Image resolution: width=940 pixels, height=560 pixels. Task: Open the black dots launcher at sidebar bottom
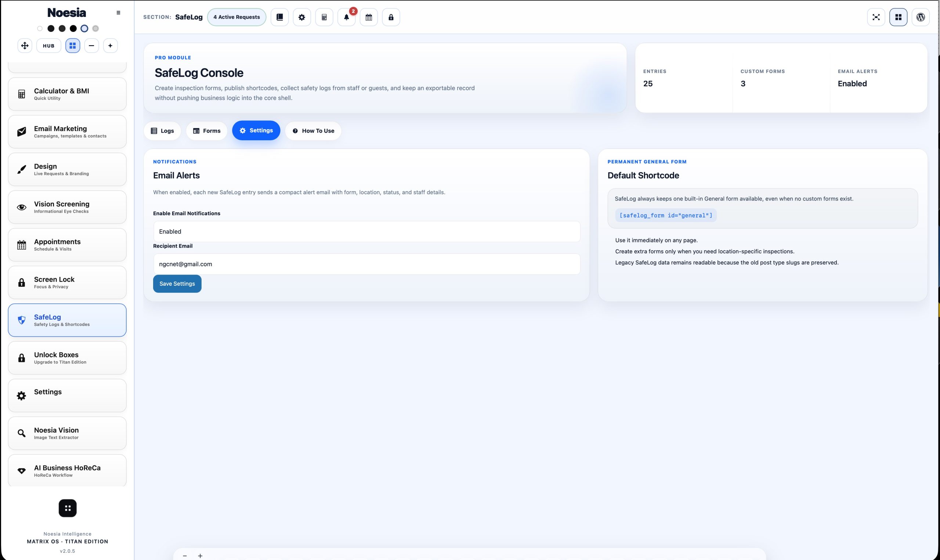[68, 508]
